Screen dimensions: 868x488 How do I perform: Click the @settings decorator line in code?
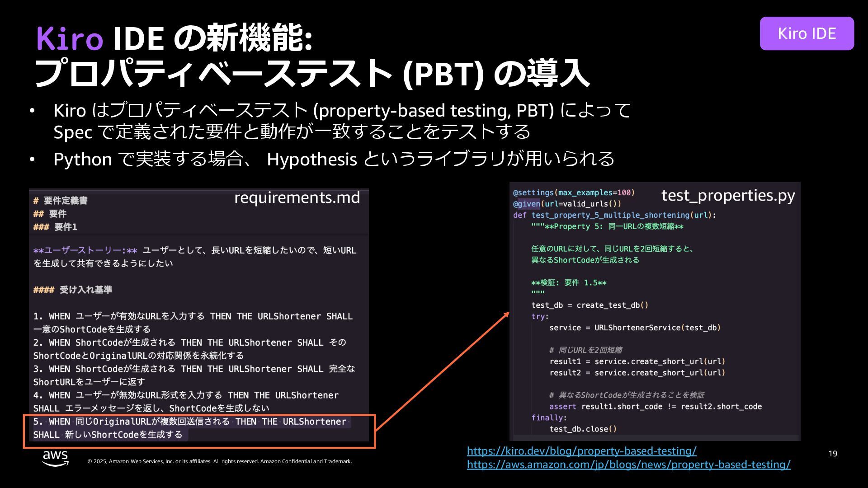tap(574, 193)
